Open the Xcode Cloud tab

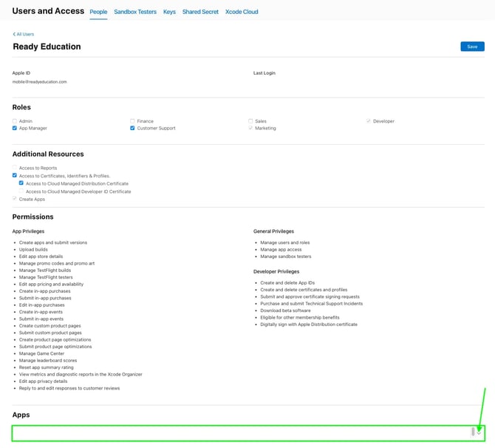coord(242,12)
